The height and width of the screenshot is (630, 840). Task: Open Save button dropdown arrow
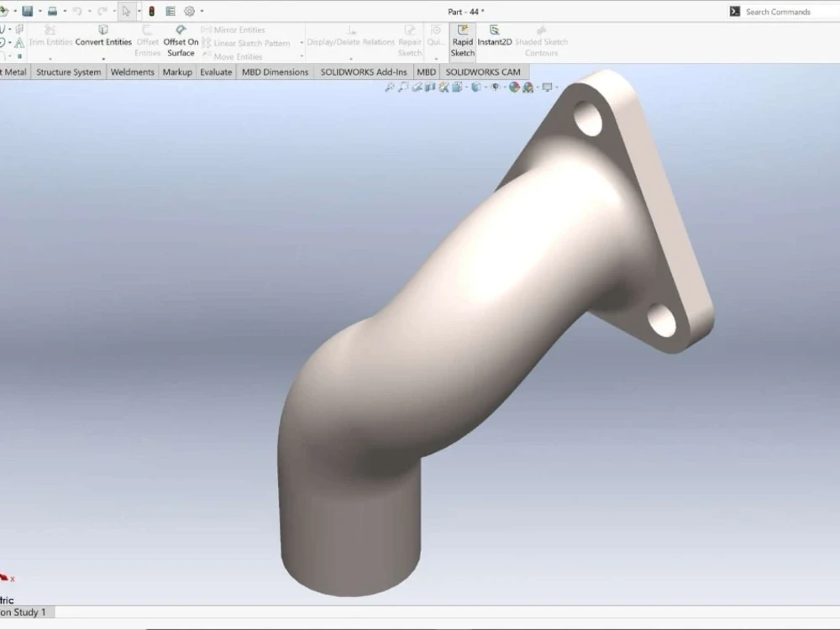click(39, 11)
